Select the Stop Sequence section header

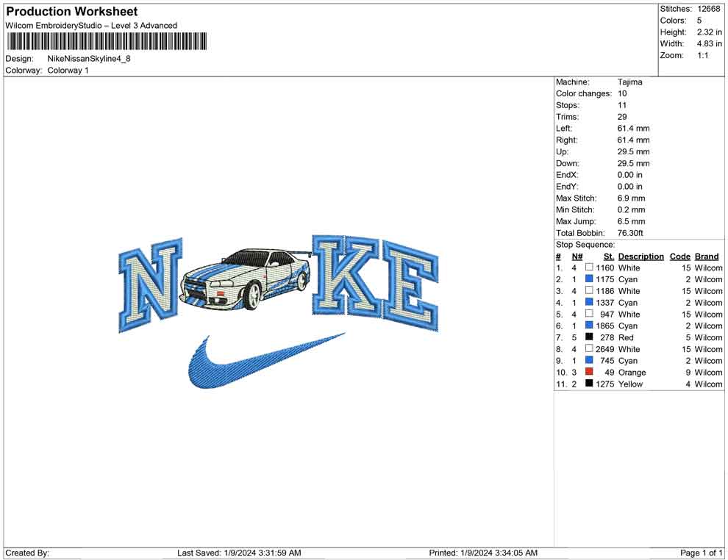(585, 244)
